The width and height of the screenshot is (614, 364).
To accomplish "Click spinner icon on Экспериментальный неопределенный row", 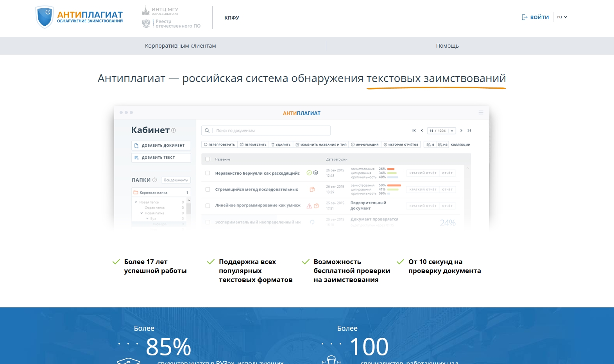I will tap(312, 222).
